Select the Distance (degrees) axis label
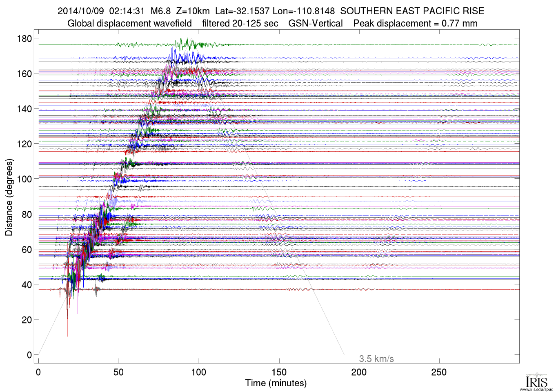The image size is (556, 392). tap(9, 197)
